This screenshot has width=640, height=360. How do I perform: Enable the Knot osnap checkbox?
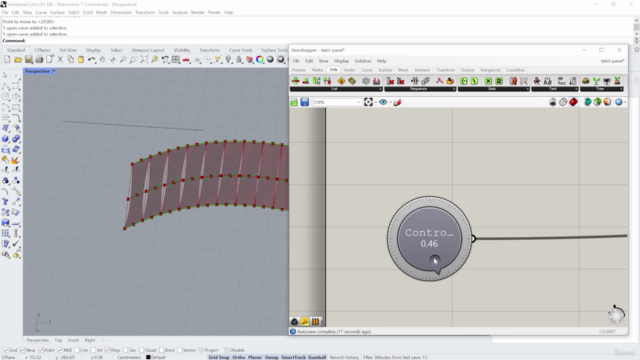162,350
